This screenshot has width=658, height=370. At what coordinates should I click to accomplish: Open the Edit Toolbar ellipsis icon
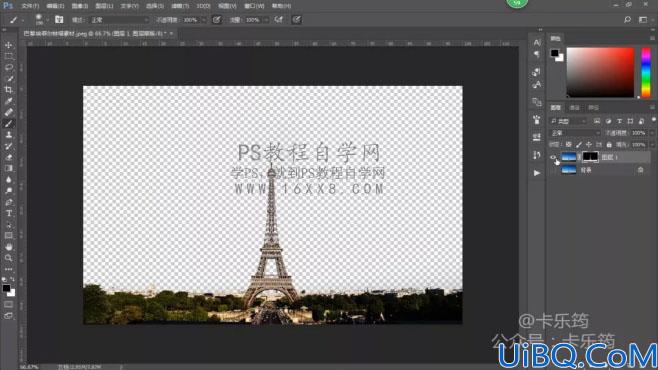coord(8,269)
